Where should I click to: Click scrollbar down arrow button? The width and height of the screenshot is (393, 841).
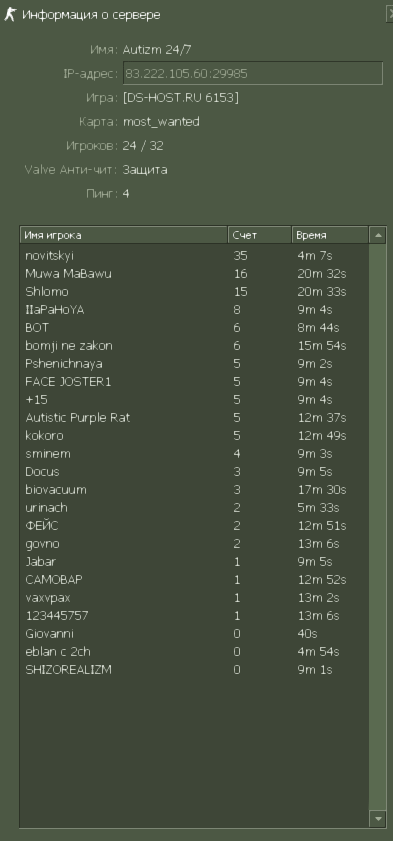[378, 818]
